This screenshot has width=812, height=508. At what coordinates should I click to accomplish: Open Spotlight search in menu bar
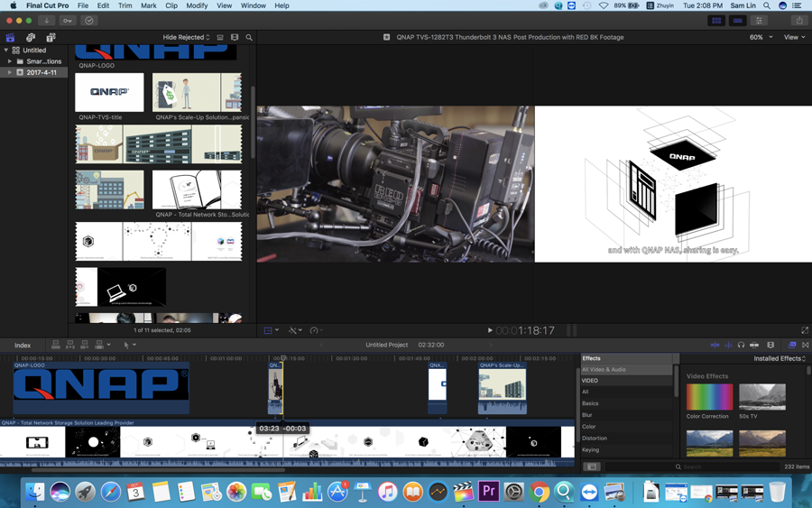point(766,5)
